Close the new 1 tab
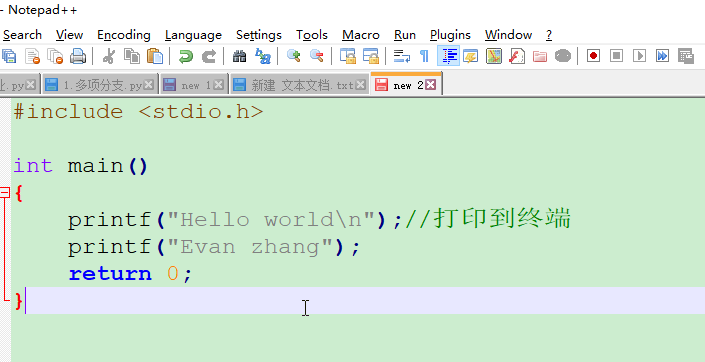705x362 pixels. click(219, 85)
